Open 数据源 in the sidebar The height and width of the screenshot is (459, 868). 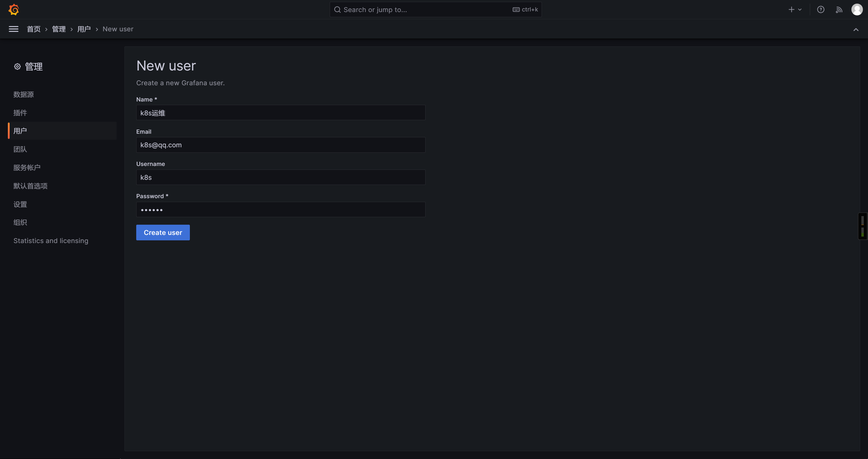click(24, 94)
